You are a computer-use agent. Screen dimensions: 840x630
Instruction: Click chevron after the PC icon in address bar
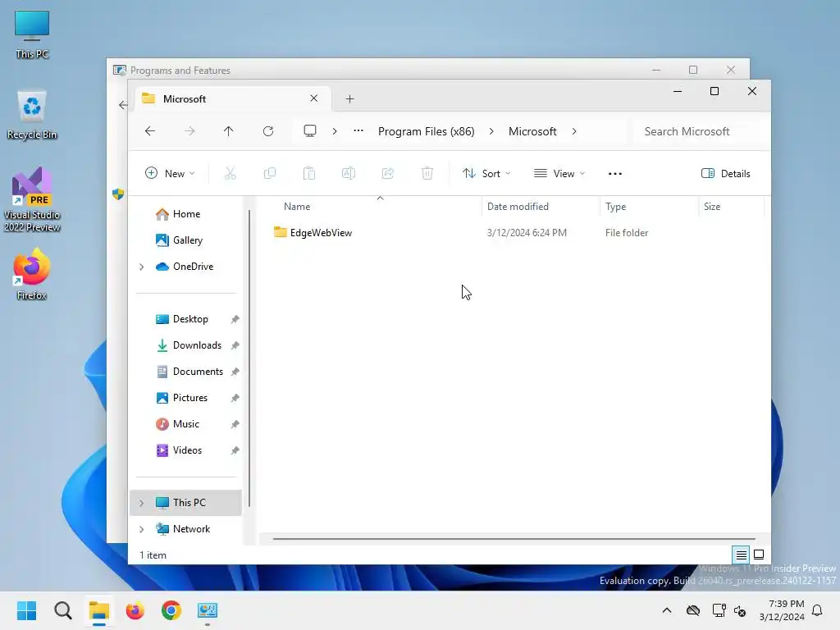[x=335, y=131]
